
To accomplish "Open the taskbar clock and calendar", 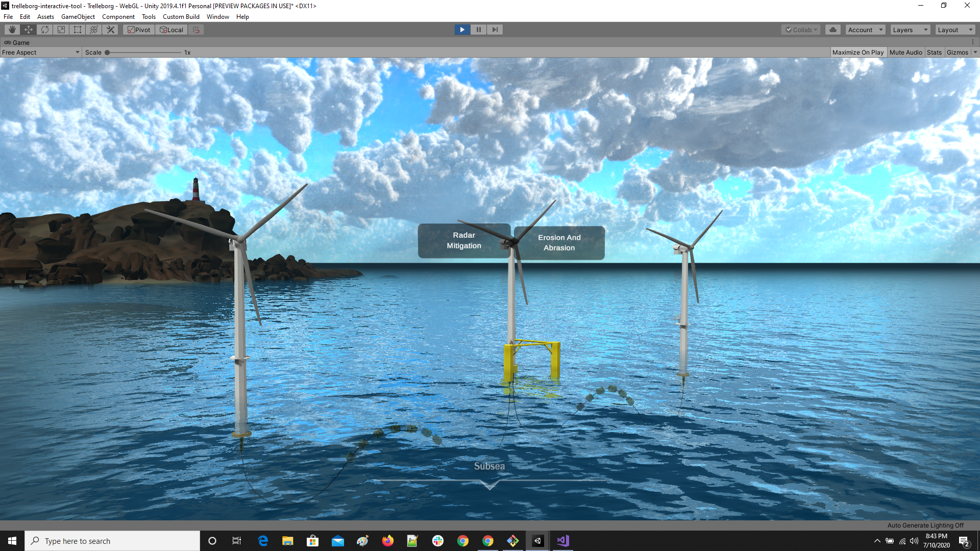I will pos(936,541).
